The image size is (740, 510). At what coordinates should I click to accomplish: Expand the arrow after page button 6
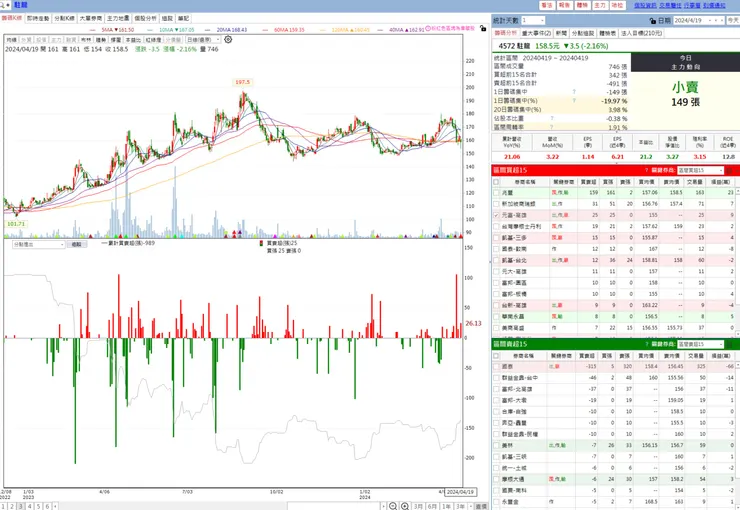55,506
